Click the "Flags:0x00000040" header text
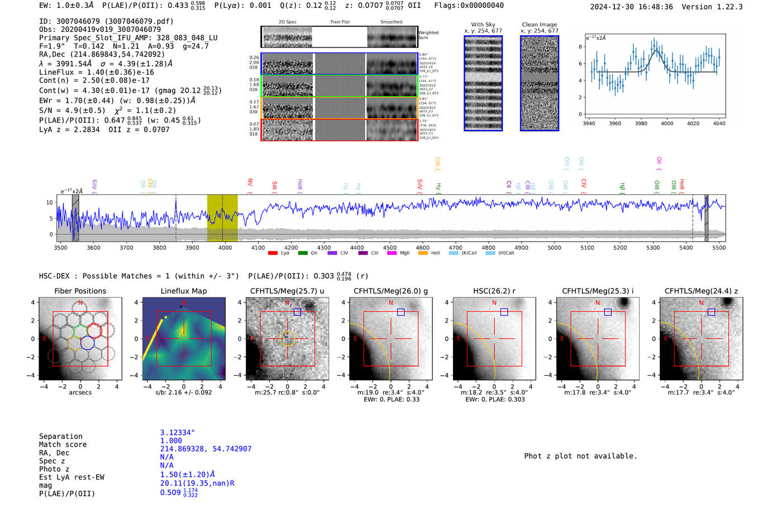This screenshot has height=532, width=782. click(469, 6)
